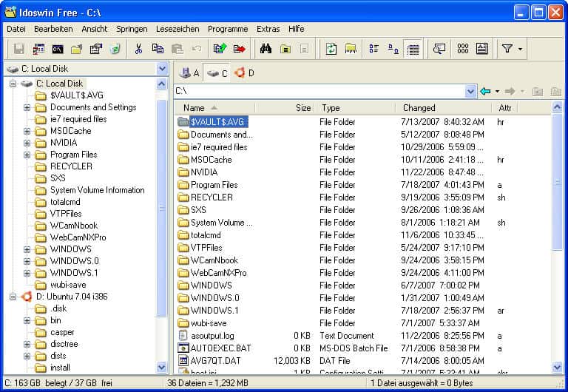
Task: Collapse the C: Local Disk tree node
Action: click(x=13, y=84)
